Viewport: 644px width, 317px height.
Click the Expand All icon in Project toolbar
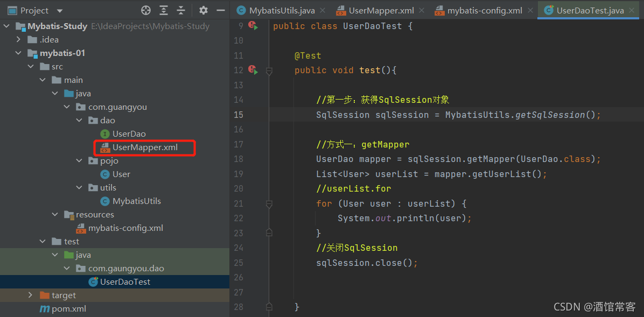(164, 11)
